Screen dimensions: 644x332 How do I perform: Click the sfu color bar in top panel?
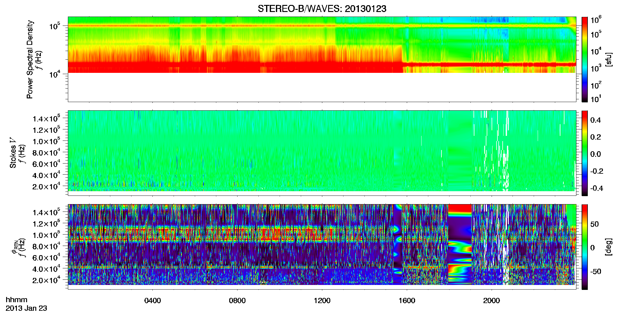click(585, 59)
